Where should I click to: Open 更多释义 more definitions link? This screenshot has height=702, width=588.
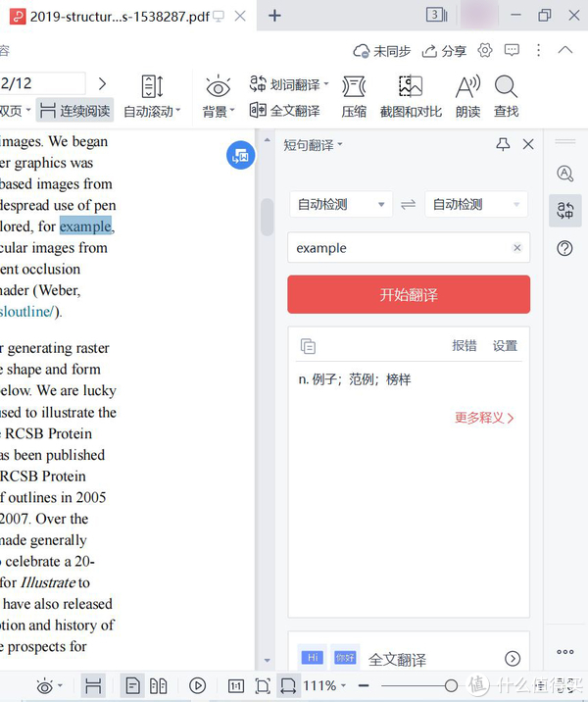tap(484, 418)
